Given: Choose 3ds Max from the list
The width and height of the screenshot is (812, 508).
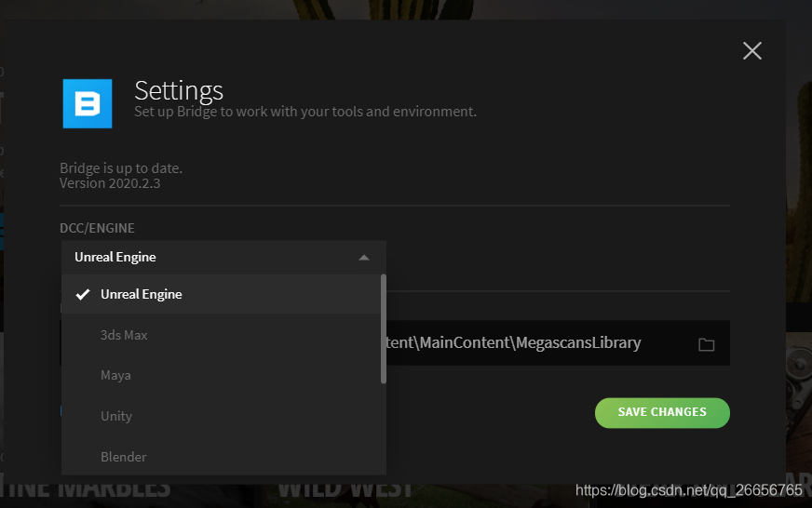Looking at the screenshot, I should coord(222,335).
